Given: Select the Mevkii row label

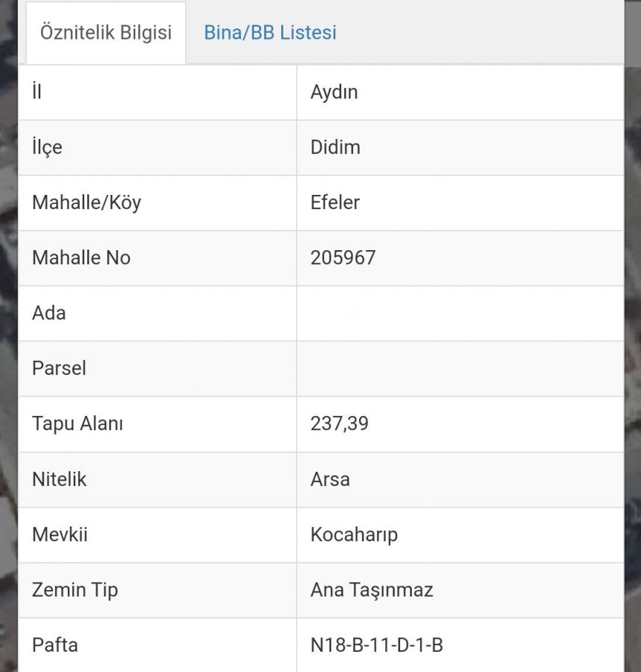Looking at the screenshot, I should 60,535.
